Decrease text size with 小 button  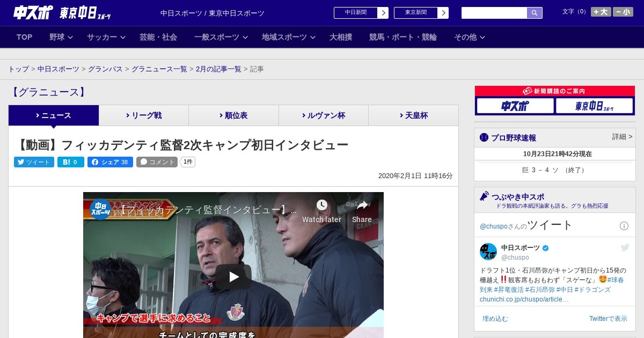(623, 12)
